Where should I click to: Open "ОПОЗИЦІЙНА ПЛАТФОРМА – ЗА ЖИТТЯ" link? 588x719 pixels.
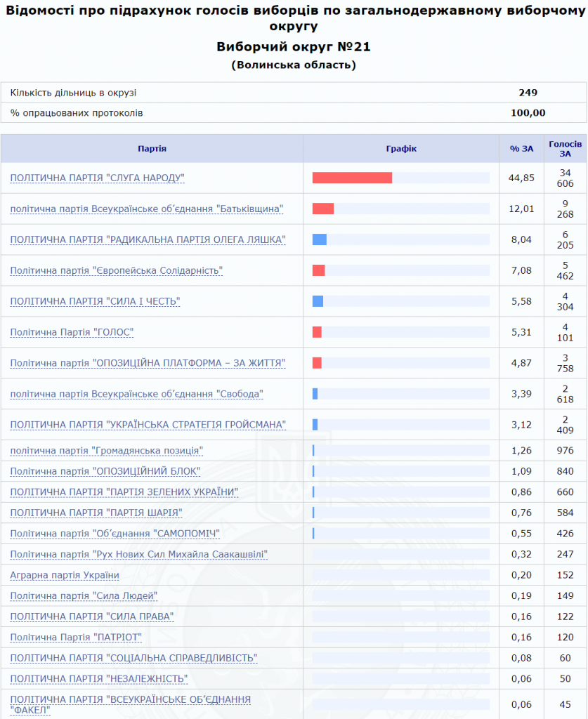[148, 363]
